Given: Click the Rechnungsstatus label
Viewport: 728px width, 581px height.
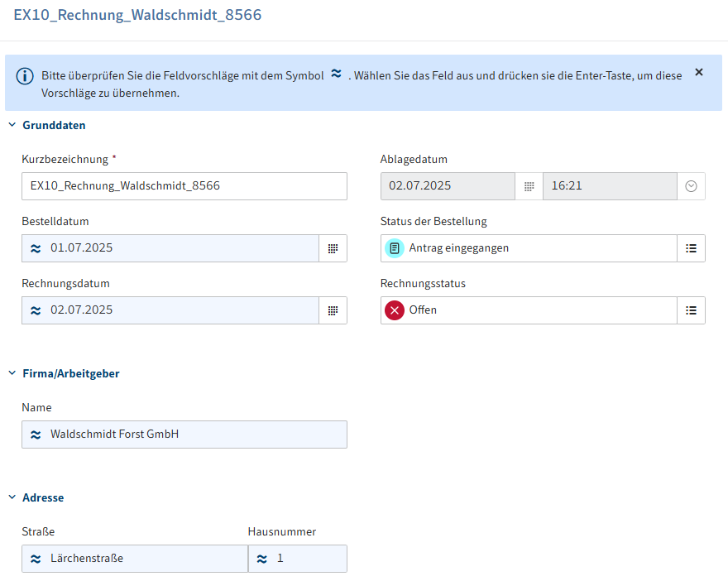Looking at the screenshot, I should click(x=423, y=283).
